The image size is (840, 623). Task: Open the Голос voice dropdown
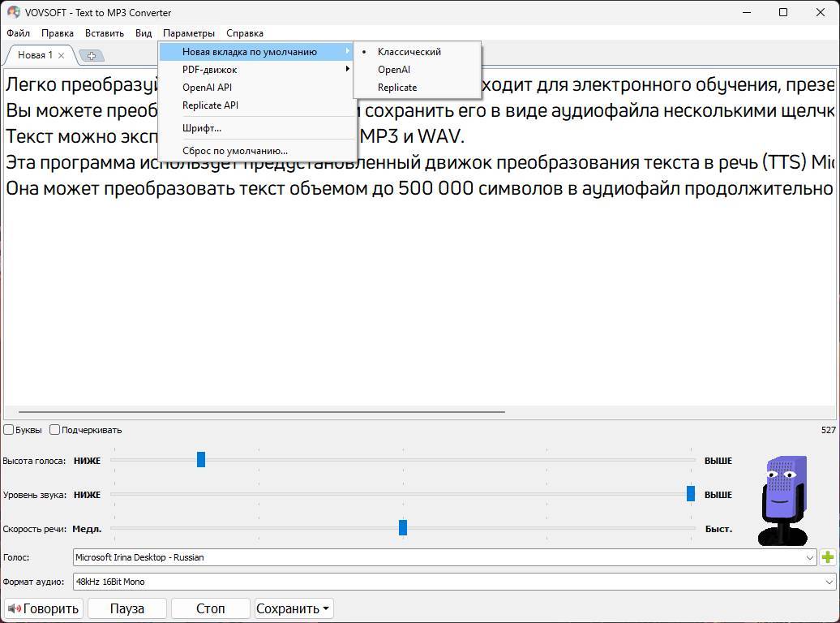[x=444, y=557]
